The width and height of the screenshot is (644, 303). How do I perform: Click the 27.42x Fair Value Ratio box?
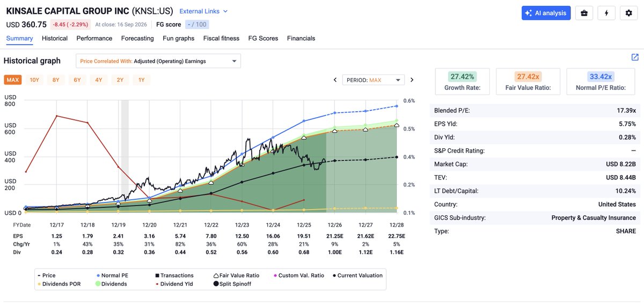coord(528,82)
